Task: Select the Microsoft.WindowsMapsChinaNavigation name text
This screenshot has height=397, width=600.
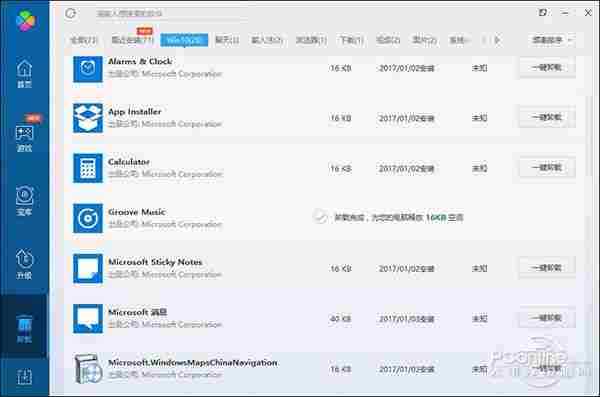Action: tap(193, 363)
